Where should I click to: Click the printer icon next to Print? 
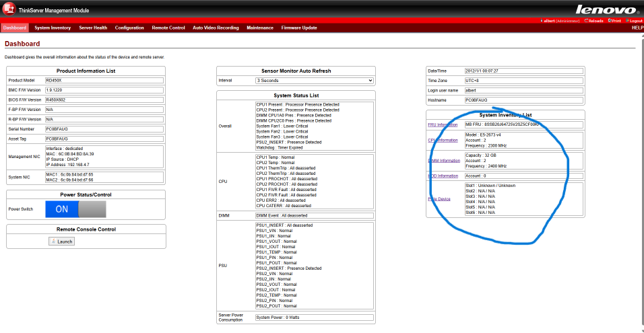pos(610,20)
